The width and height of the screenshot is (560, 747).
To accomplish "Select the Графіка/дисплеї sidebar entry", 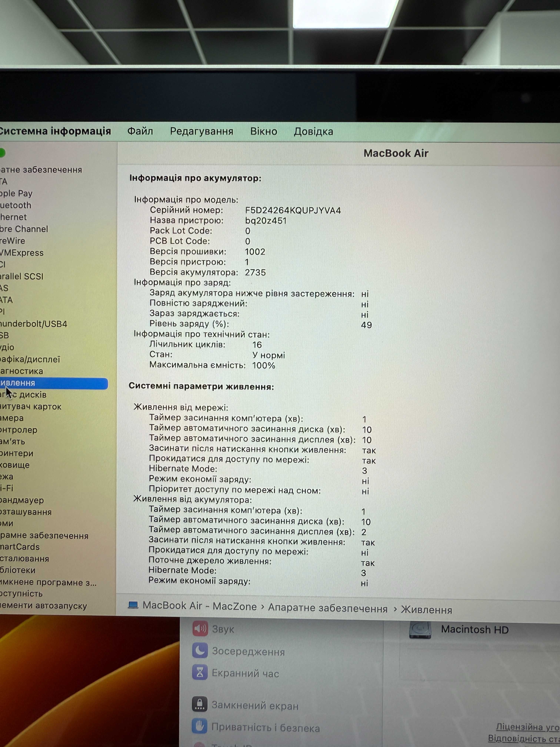I will 30,359.
